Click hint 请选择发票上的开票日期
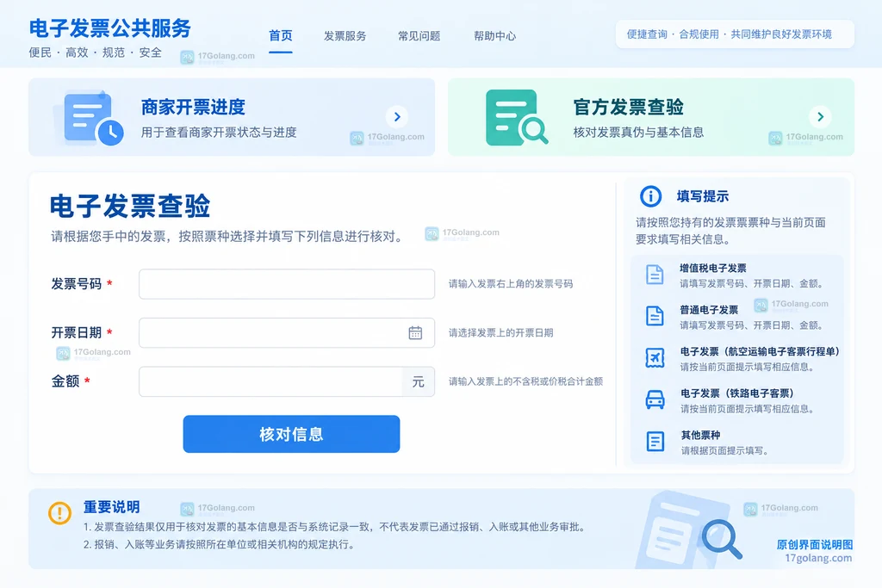The height and width of the screenshot is (588, 882). click(x=500, y=333)
